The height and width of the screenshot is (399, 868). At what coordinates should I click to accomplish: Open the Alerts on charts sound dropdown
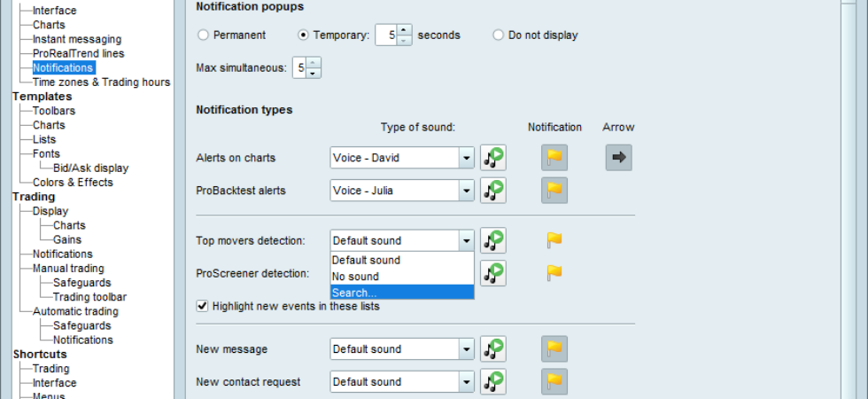point(402,158)
